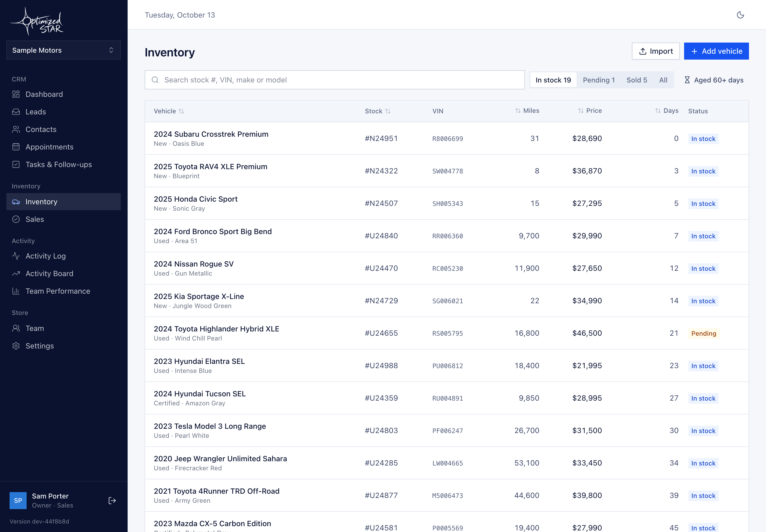Show All inventory tab
Screen dimensions: 766x532
663,80
